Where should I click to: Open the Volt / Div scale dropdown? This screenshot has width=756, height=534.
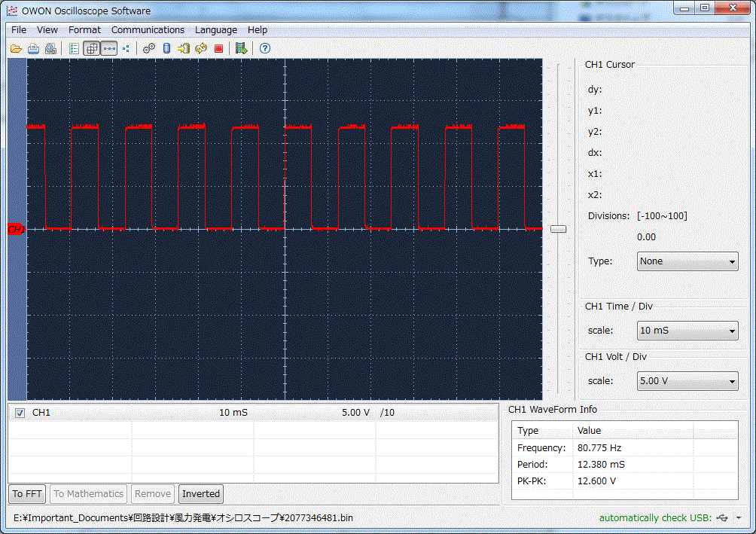(x=687, y=381)
